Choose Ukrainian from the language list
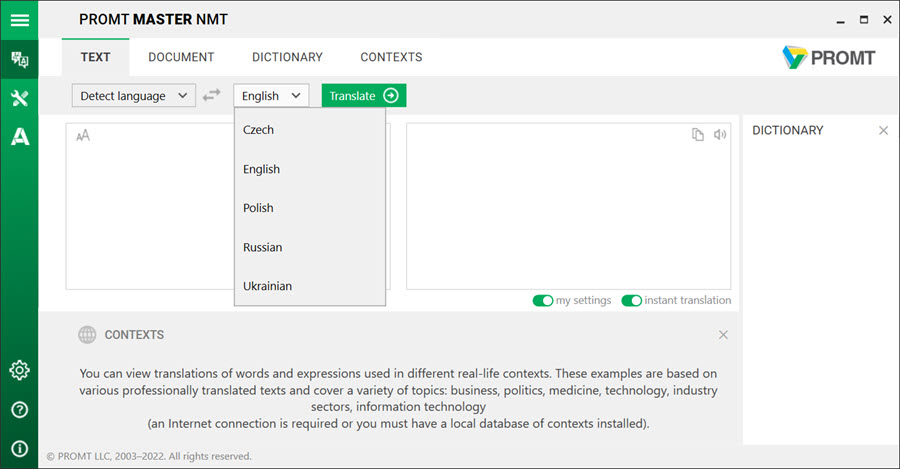The image size is (900, 469). coord(310,286)
